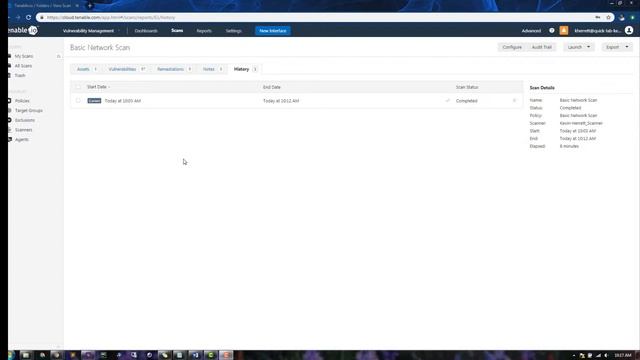Click the site lock icon in address bar

point(42,18)
